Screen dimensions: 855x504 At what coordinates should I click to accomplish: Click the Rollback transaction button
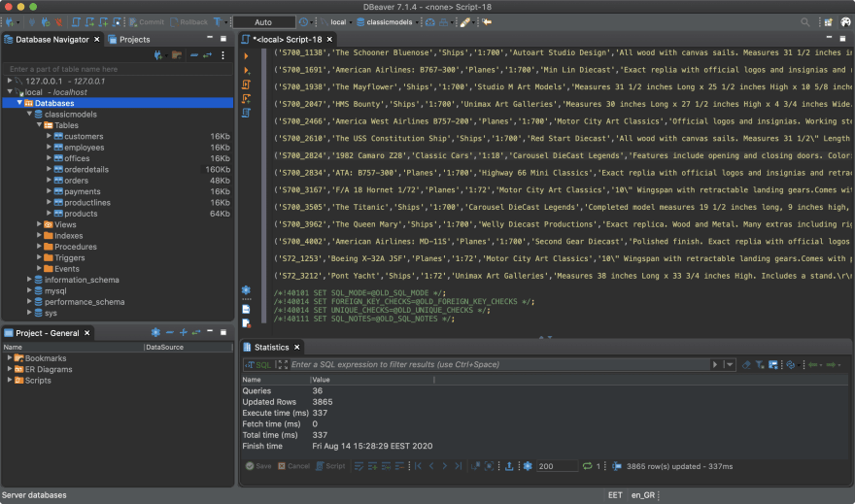pyautogui.click(x=188, y=22)
